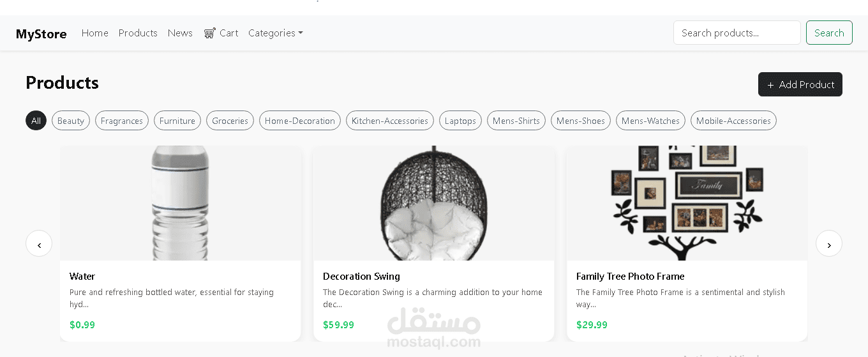This screenshot has width=868, height=357.
Task: Open the Home navigation link
Action: (x=95, y=33)
